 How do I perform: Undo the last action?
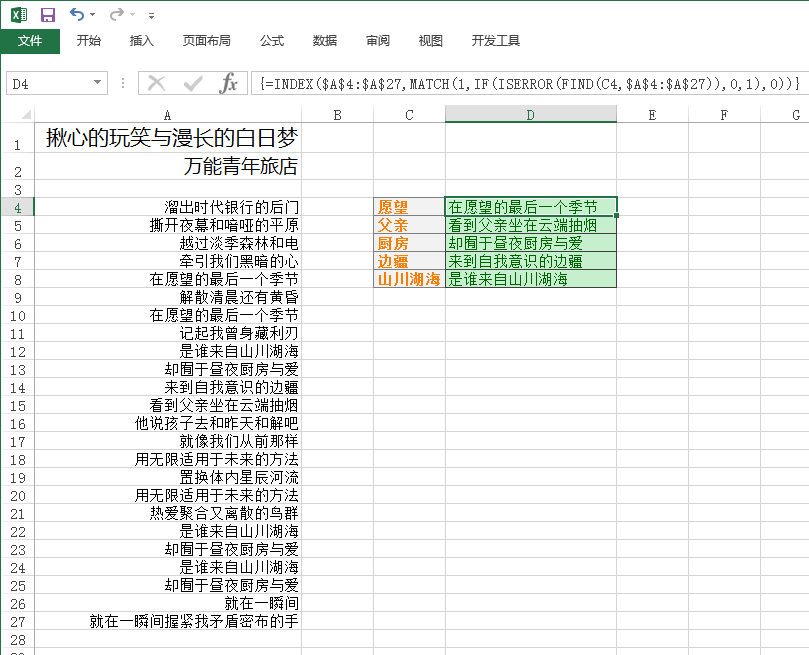77,14
